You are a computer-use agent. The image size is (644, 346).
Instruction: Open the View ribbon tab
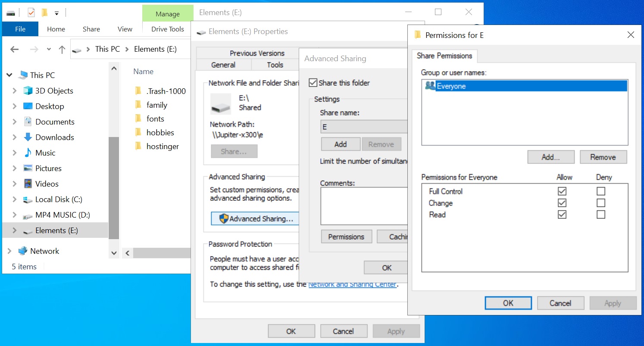point(125,29)
